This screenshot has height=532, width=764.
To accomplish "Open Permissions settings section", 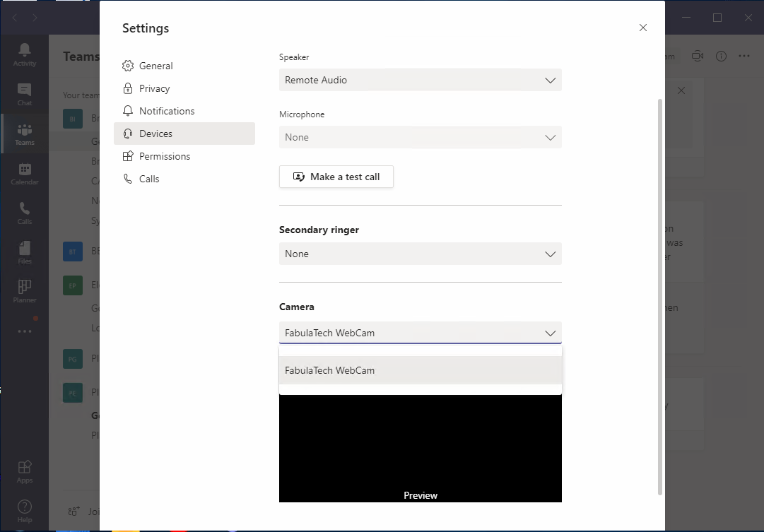I will click(x=184, y=156).
